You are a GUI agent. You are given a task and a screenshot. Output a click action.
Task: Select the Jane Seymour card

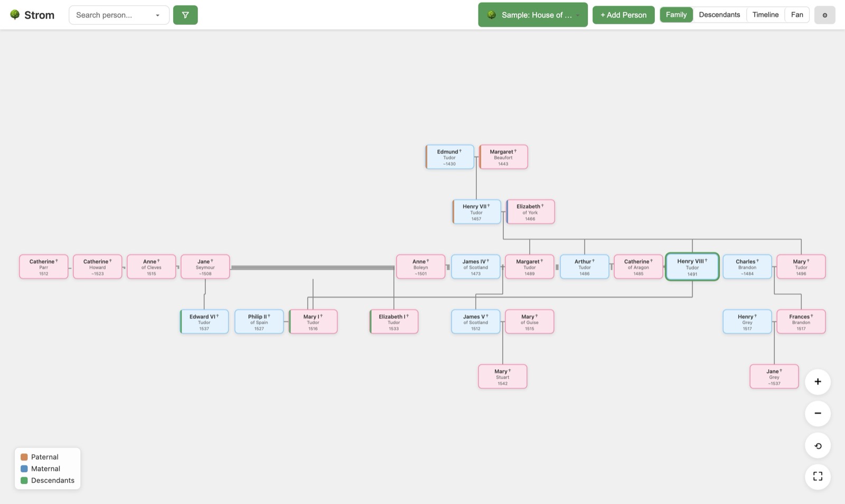205,267
